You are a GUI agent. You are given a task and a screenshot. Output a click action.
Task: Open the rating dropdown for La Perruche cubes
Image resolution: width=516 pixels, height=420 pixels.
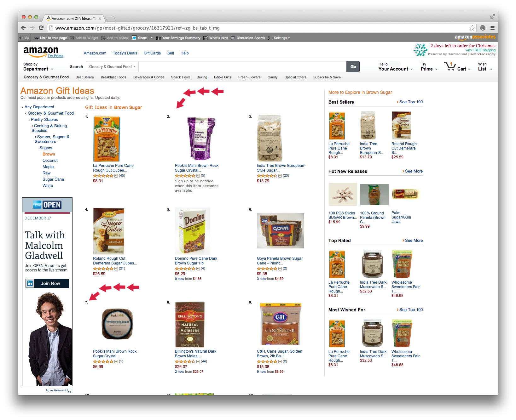tap(116, 176)
